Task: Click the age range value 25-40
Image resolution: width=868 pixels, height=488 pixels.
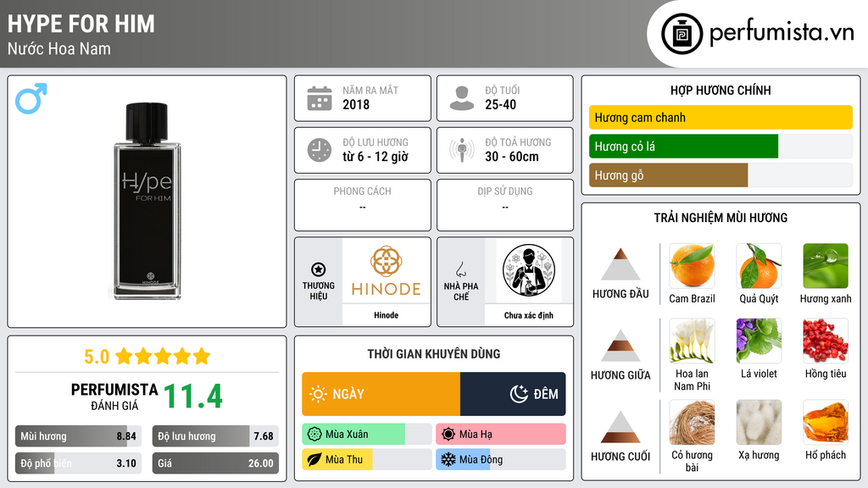Action: [500, 104]
